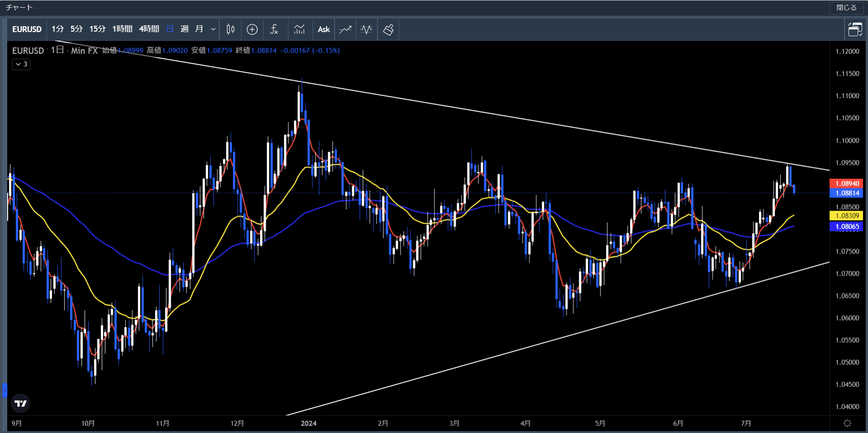Click the red 1.08940 price label
Image resolution: width=868 pixels, height=433 pixels.
(x=847, y=184)
